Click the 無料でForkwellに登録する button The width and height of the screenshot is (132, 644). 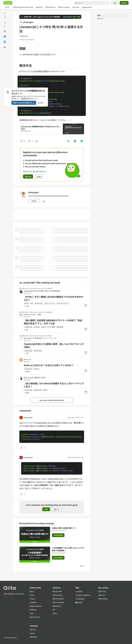click(24, 103)
